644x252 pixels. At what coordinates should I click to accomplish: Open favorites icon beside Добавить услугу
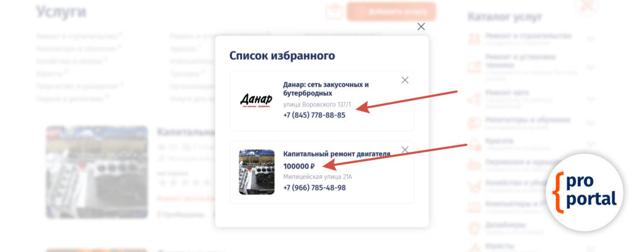click(335, 11)
